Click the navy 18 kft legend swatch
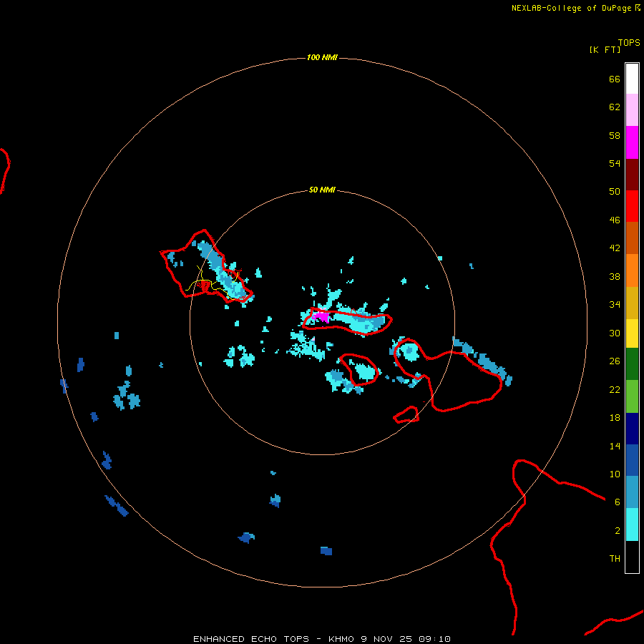 coord(632,429)
